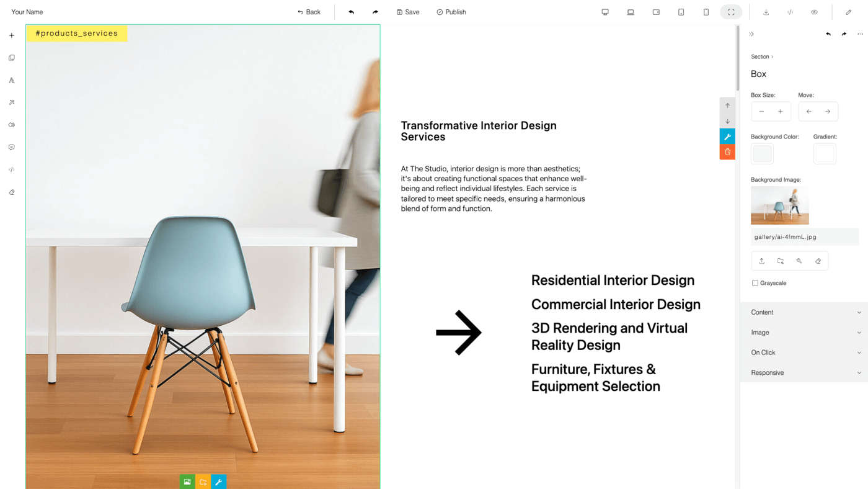Toggle the fullscreen view button
Screen dimensions: 868x489
pyautogui.click(x=731, y=12)
